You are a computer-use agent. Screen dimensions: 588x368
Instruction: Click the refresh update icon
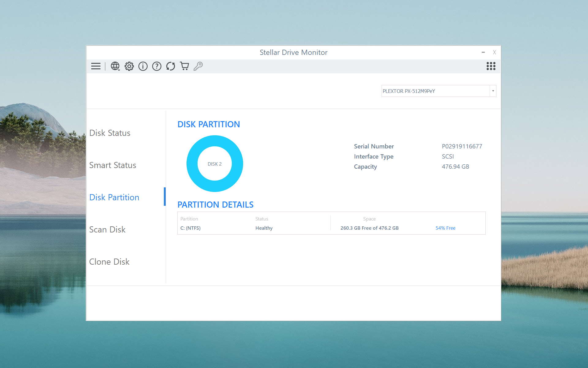171,66
